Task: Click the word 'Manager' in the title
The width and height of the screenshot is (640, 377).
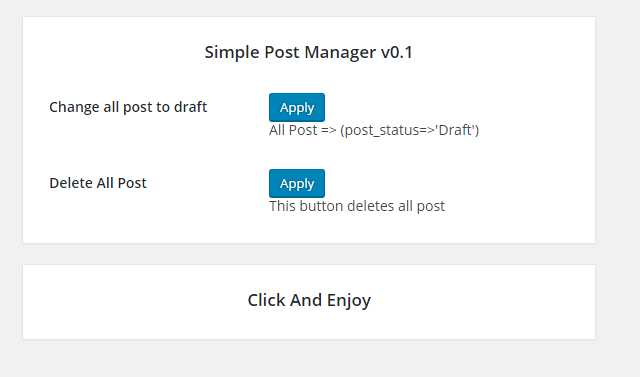Action: click(340, 53)
